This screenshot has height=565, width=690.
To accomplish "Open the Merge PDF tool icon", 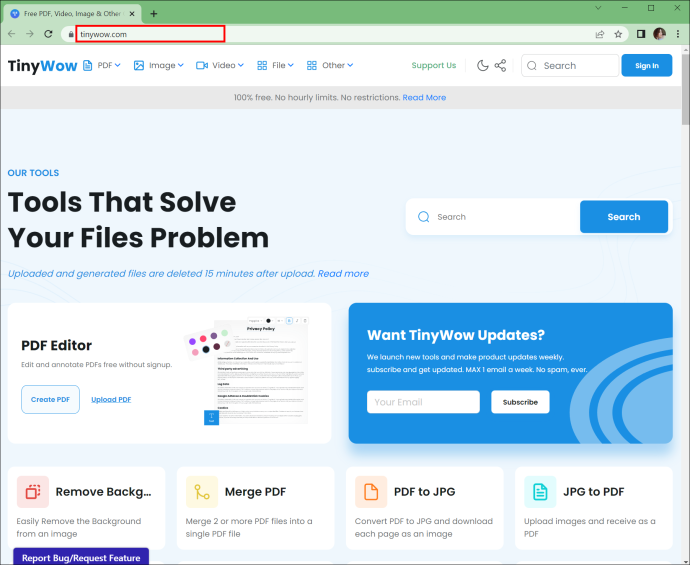I will 202,492.
